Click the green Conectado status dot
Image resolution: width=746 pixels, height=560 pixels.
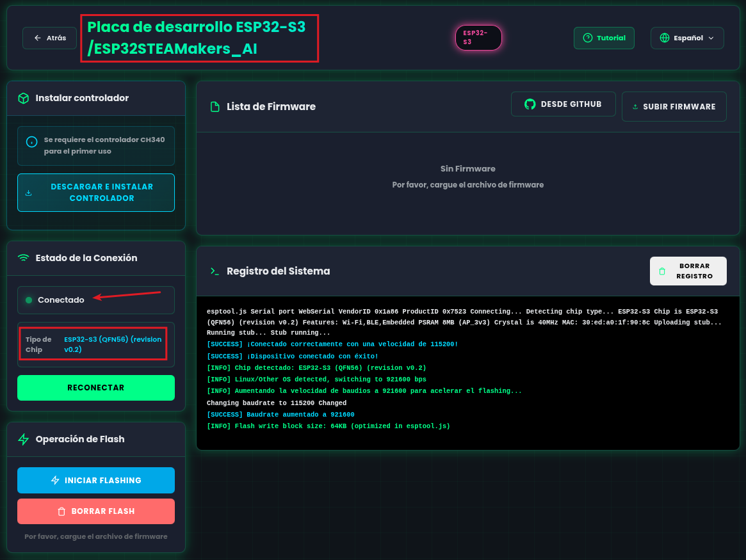pyautogui.click(x=29, y=300)
